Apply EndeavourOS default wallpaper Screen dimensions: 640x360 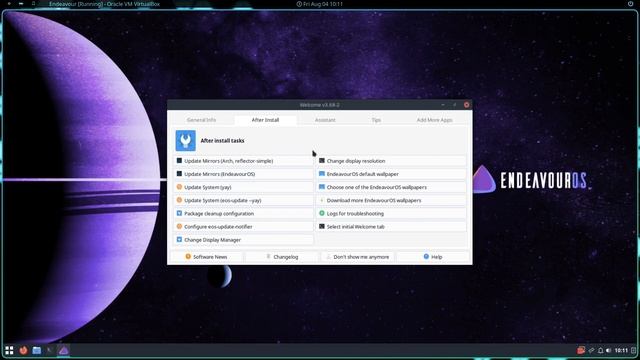tap(391, 174)
